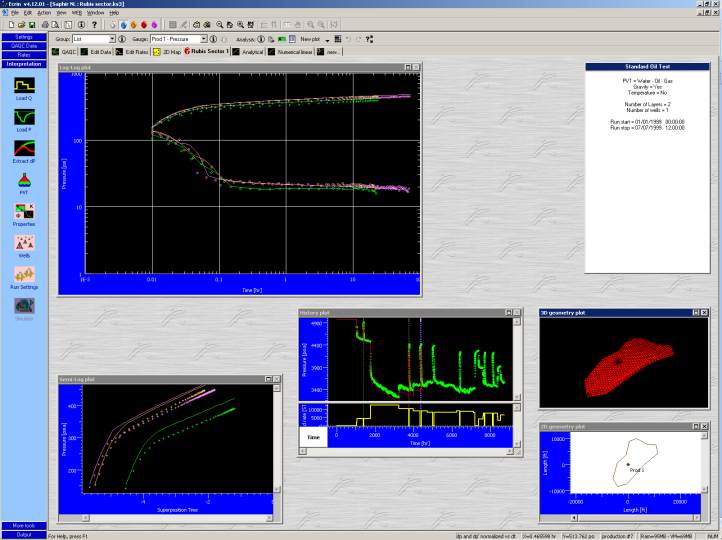
Task: Expand the Output panel at bottom
Action: [24, 534]
